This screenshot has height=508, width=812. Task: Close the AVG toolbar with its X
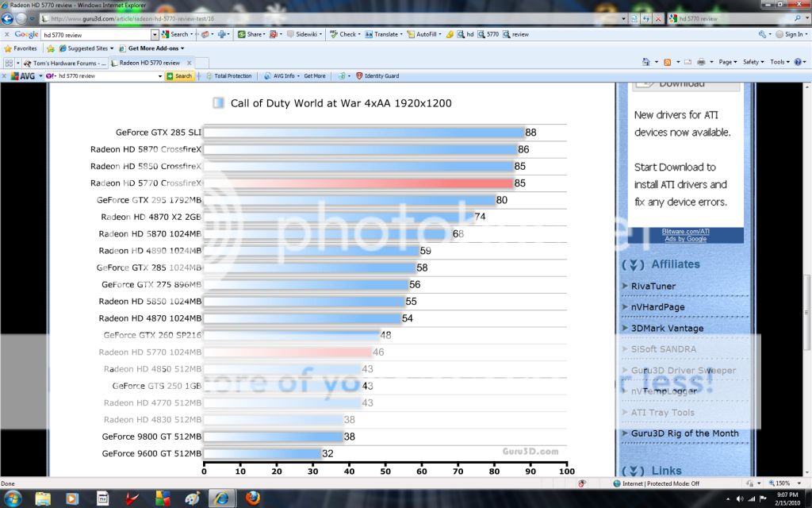pos(5,75)
